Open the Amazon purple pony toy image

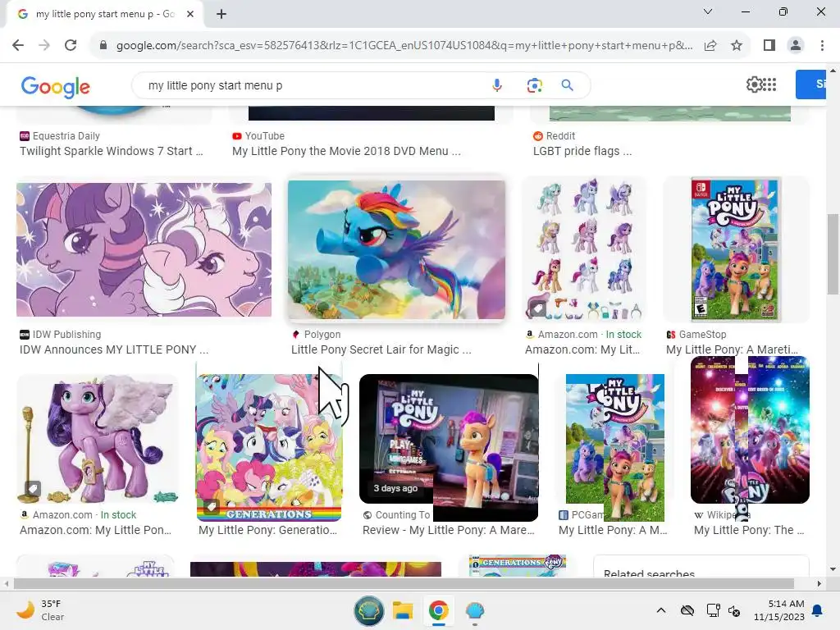pyautogui.click(x=98, y=440)
